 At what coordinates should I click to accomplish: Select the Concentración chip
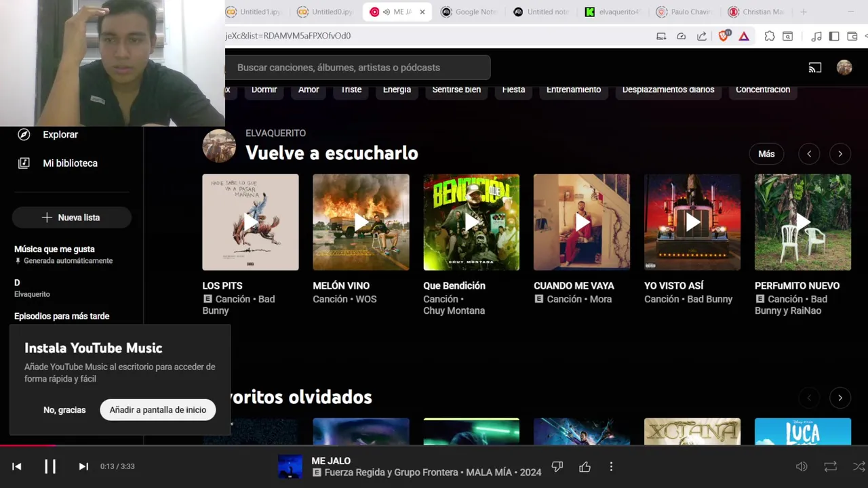[763, 89]
